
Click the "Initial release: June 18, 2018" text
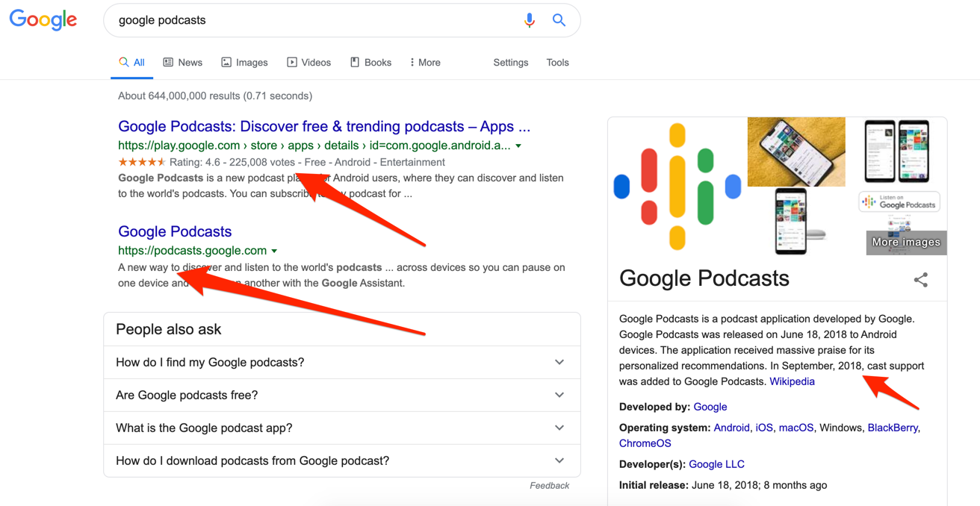(x=723, y=485)
